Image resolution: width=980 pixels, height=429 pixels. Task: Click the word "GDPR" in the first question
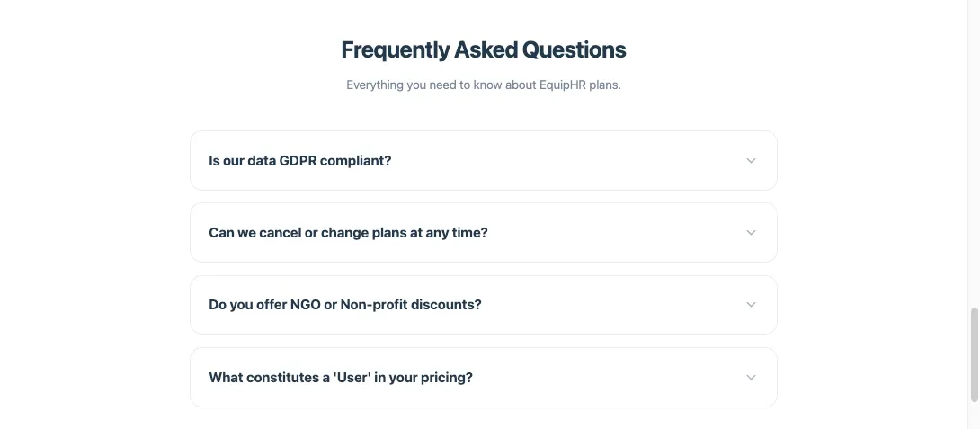298,161
